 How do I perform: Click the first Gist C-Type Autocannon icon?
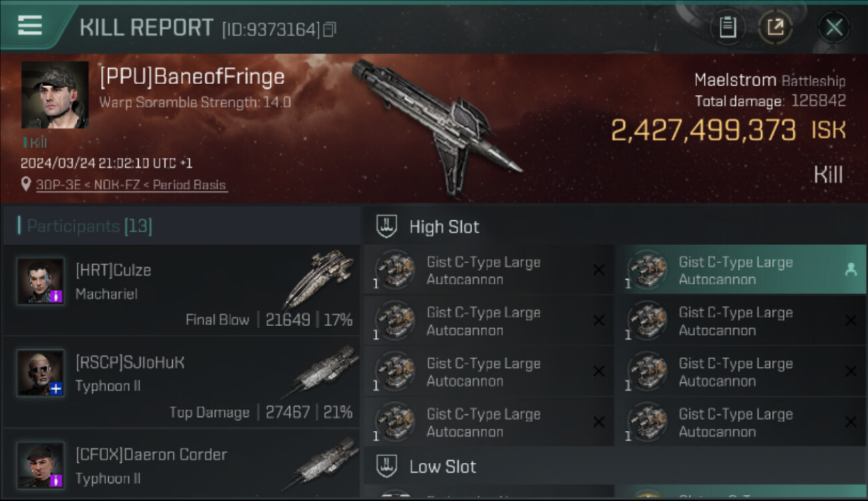(395, 271)
